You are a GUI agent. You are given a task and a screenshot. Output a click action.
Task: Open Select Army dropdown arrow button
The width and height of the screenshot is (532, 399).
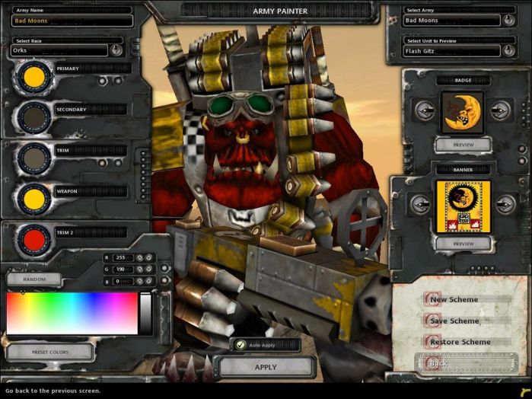pos(508,21)
